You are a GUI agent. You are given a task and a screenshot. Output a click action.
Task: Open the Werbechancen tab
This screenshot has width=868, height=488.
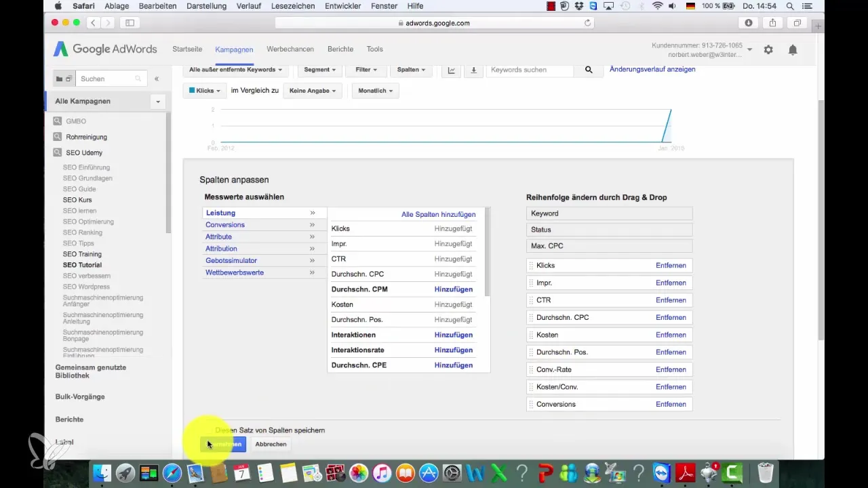click(290, 49)
